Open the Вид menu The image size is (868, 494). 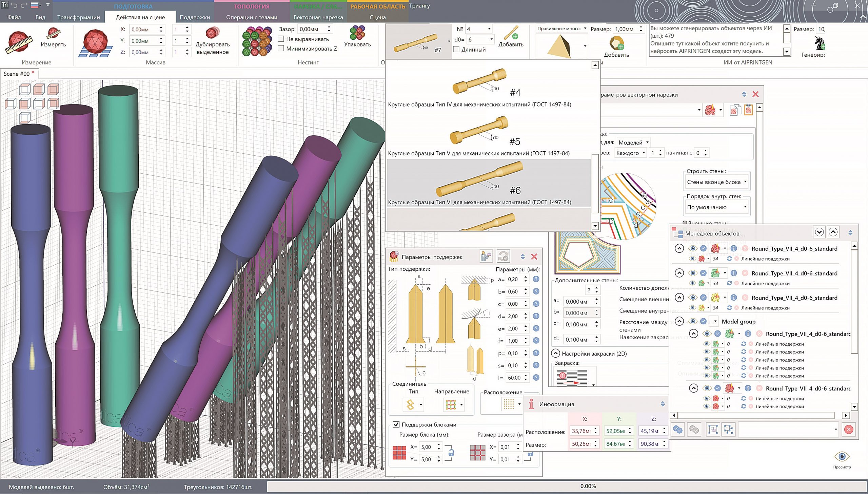(40, 17)
